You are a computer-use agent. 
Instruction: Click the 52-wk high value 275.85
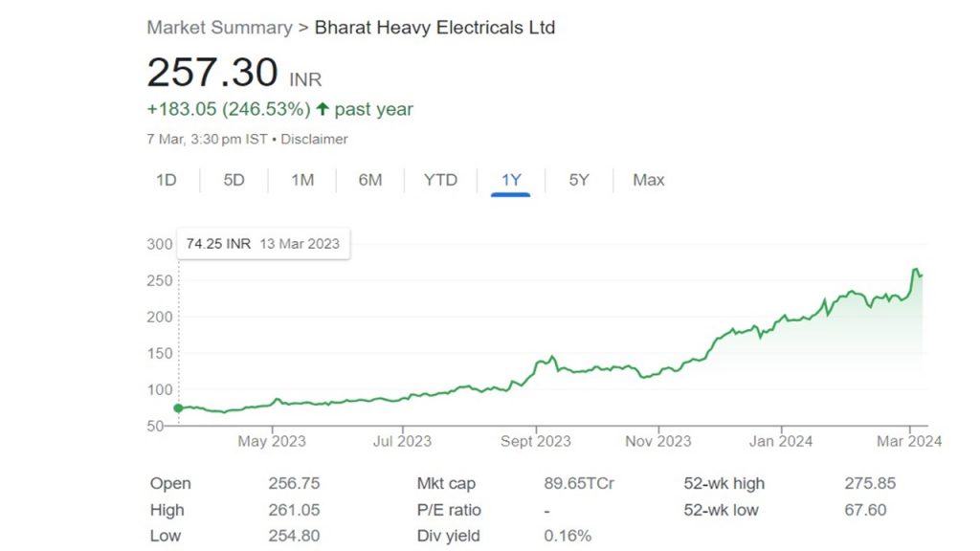click(x=870, y=483)
